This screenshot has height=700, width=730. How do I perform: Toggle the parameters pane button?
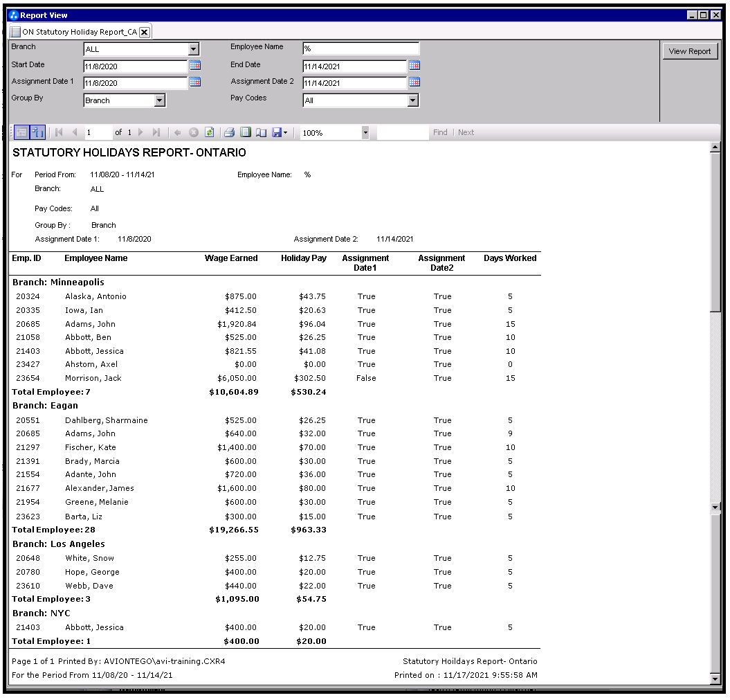[21, 132]
